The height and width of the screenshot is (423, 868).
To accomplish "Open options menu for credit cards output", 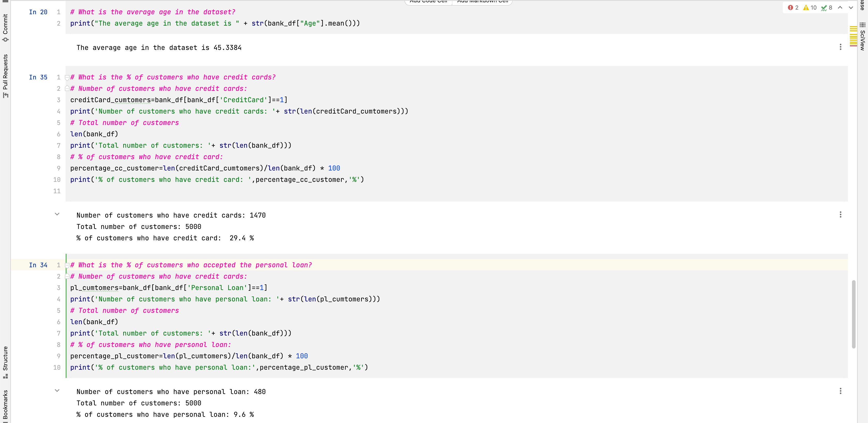I will click(x=840, y=214).
